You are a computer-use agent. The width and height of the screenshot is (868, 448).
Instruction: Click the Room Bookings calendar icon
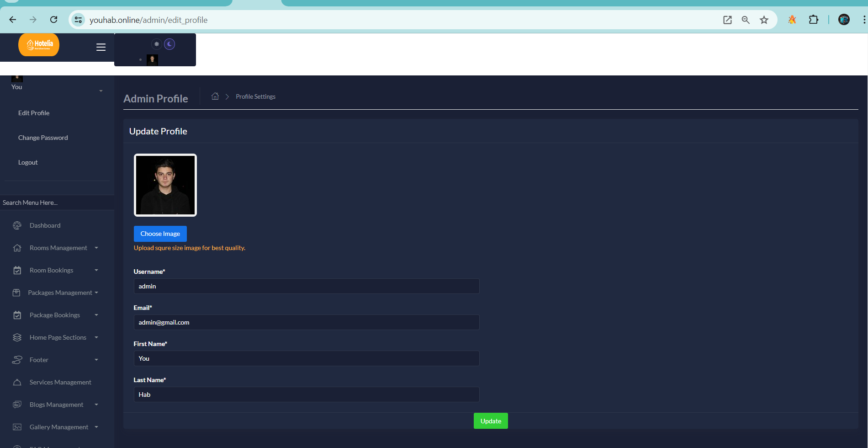tap(17, 270)
